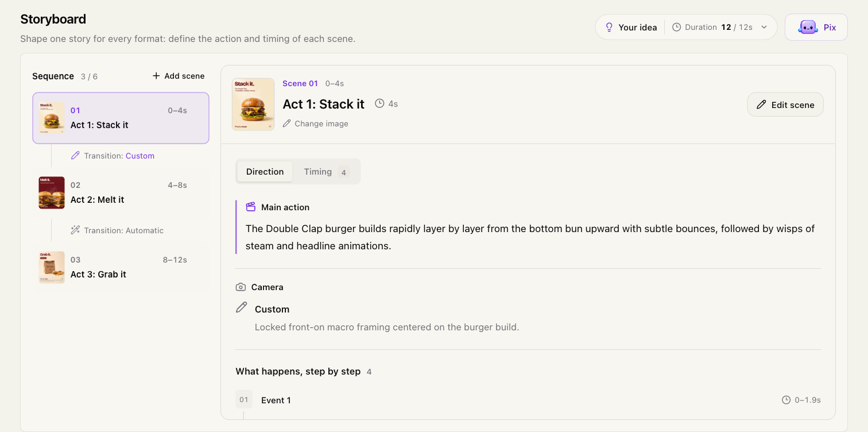Click the Act 1: Stack it scene title heading

(x=324, y=104)
